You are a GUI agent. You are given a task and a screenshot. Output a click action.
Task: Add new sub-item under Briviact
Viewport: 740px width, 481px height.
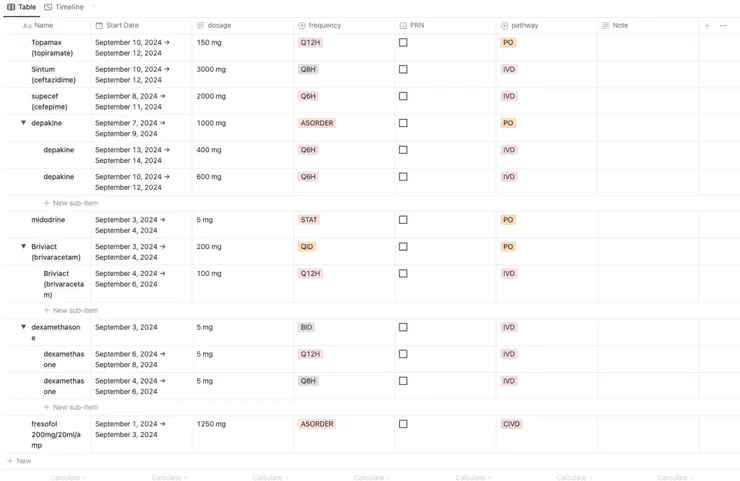[x=71, y=311]
